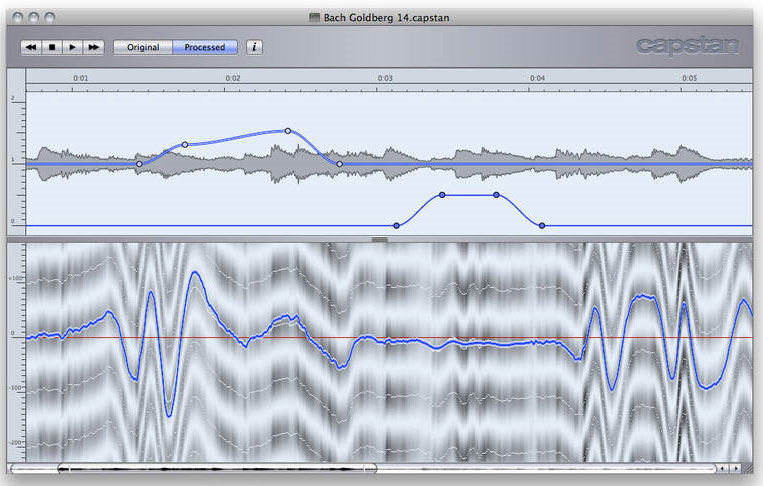
Task: Switch to Processed audio mode
Action: point(205,47)
